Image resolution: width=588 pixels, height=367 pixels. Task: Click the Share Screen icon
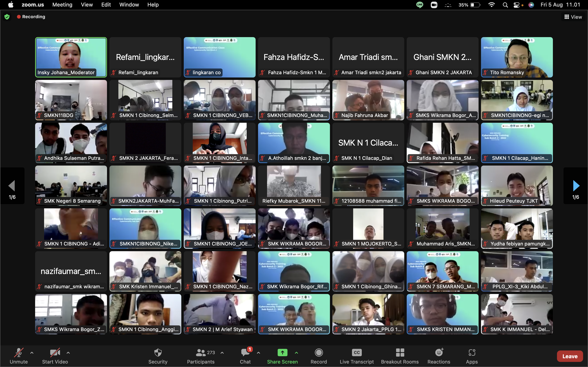(x=282, y=353)
